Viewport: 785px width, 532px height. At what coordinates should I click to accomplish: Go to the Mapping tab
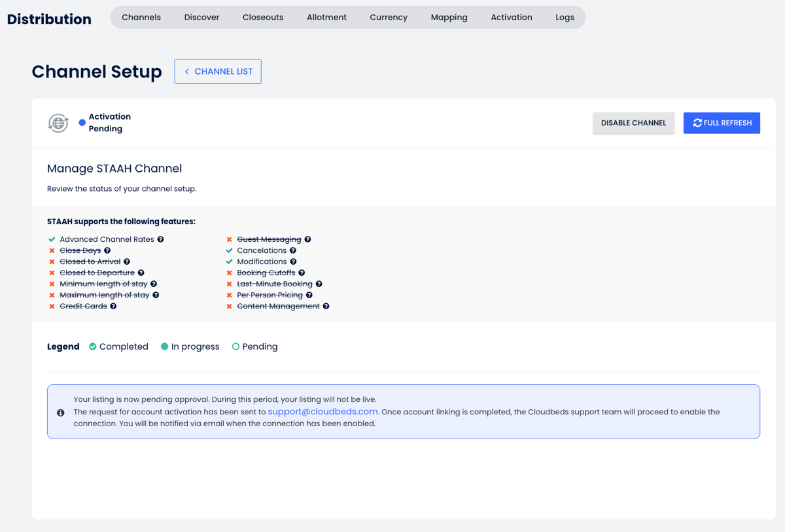point(449,18)
